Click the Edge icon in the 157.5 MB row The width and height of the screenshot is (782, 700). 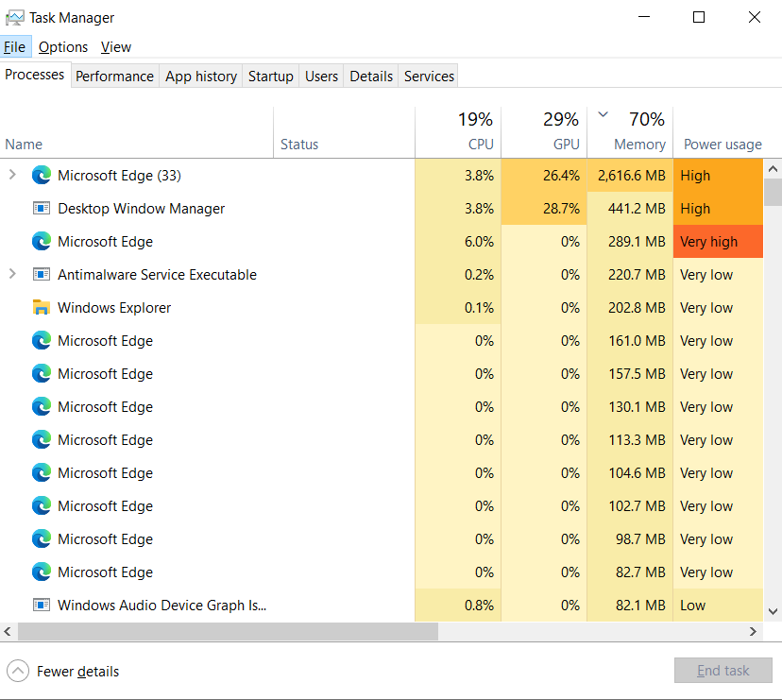click(x=42, y=374)
